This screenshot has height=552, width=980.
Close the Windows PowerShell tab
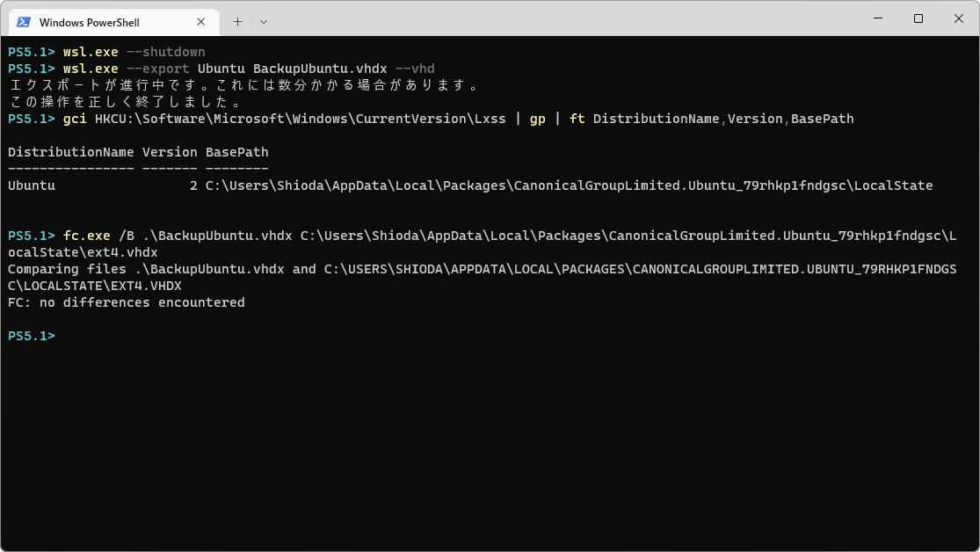[x=200, y=22]
